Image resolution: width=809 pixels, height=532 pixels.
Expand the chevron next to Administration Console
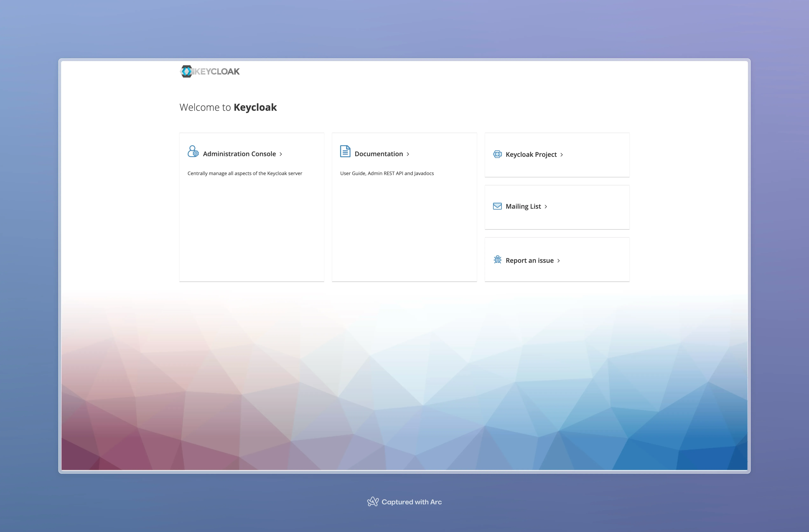[x=281, y=154]
